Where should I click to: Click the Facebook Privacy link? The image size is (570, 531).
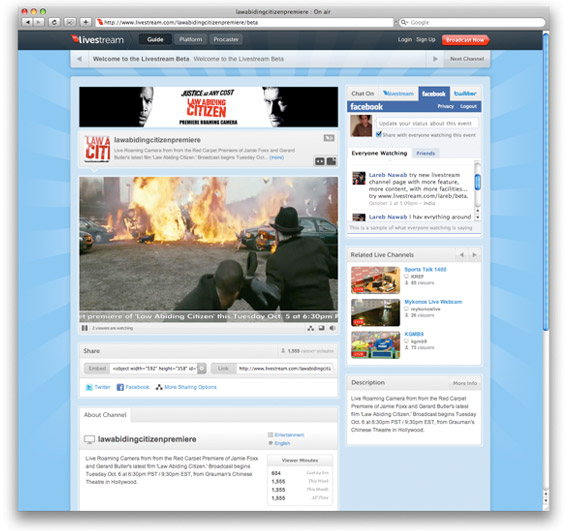point(446,106)
